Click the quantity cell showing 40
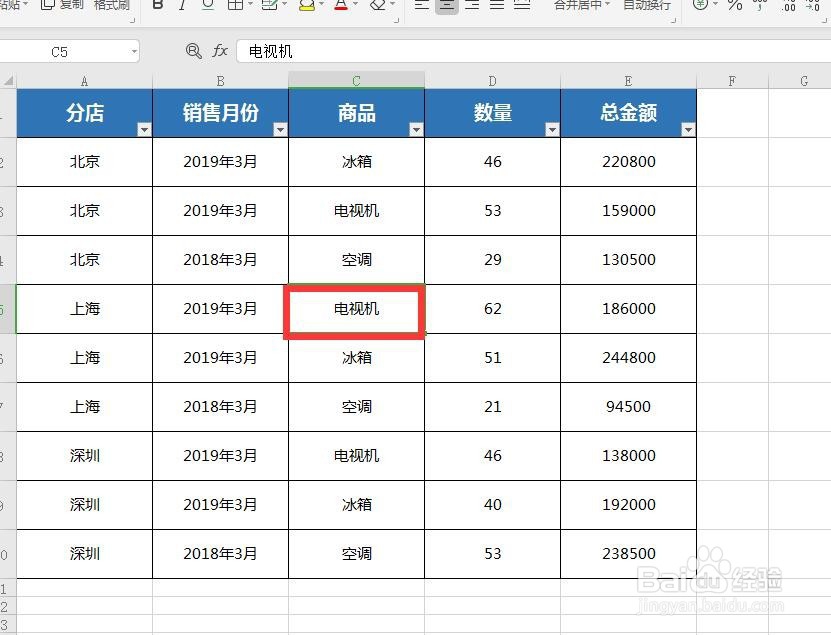Image resolution: width=831 pixels, height=635 pixels. point(492,505)
